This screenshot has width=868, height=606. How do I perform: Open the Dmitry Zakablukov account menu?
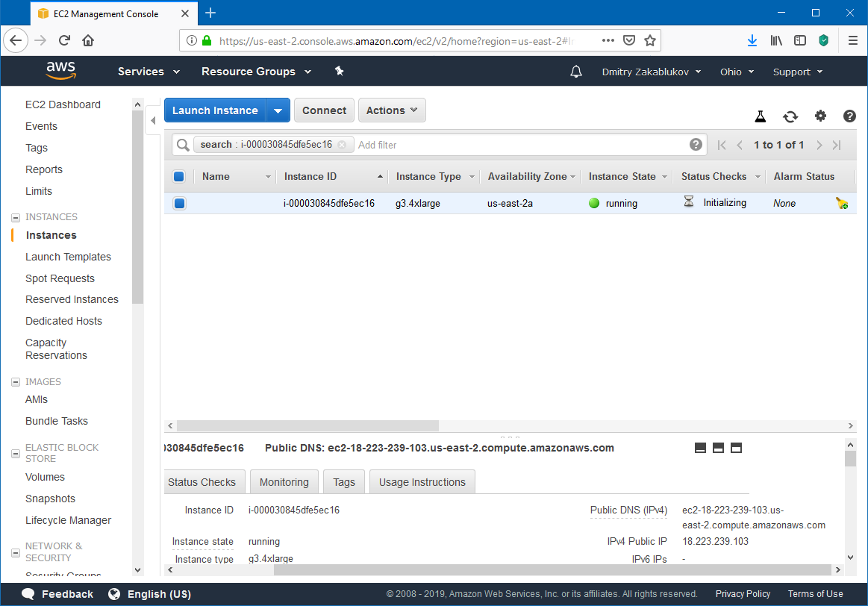click(652, 72)
